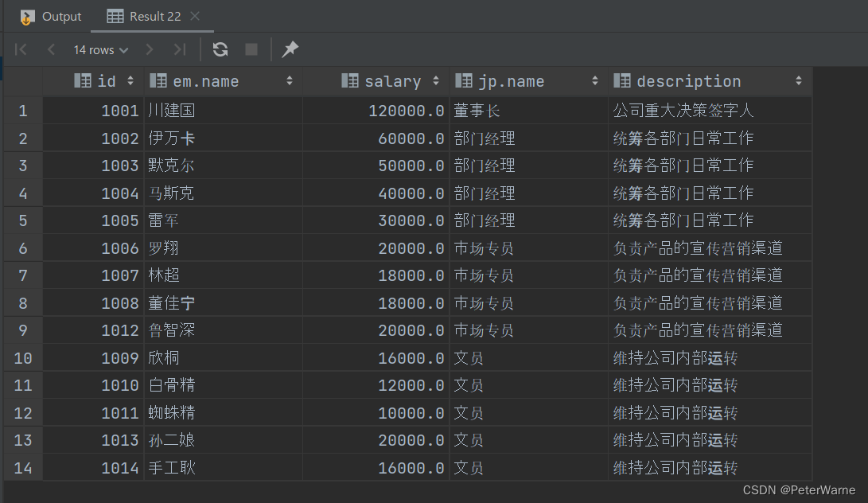Select id cell 1012

coord(93,330)
